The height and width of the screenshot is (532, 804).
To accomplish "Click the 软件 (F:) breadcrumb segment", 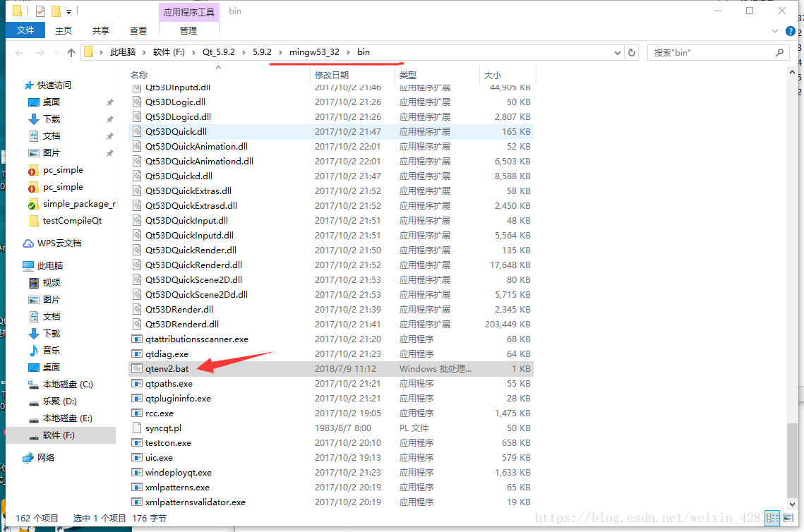I will [169, 52].
